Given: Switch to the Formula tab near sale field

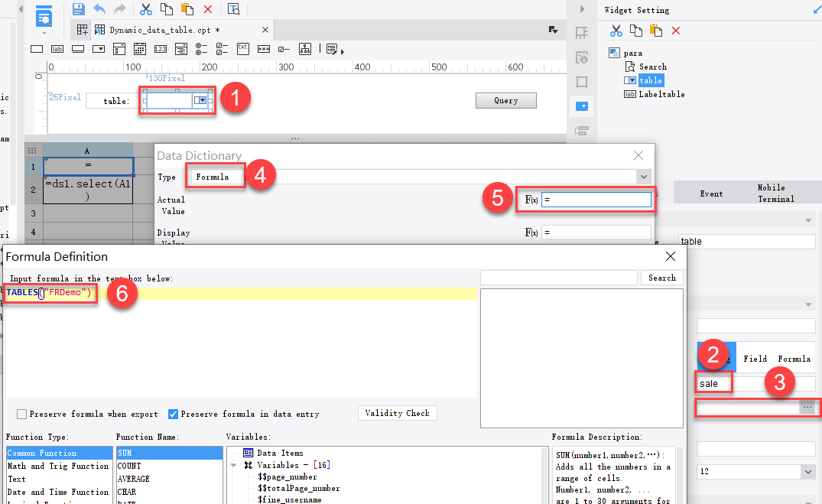Looking at the screenshot, I should pyautogui.click(x=794, y=357).
